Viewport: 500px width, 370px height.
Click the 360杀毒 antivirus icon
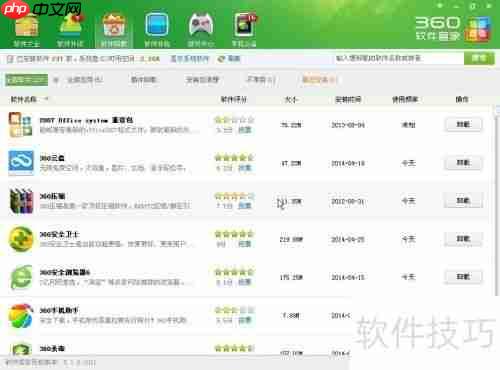click(x=22, y=349)
